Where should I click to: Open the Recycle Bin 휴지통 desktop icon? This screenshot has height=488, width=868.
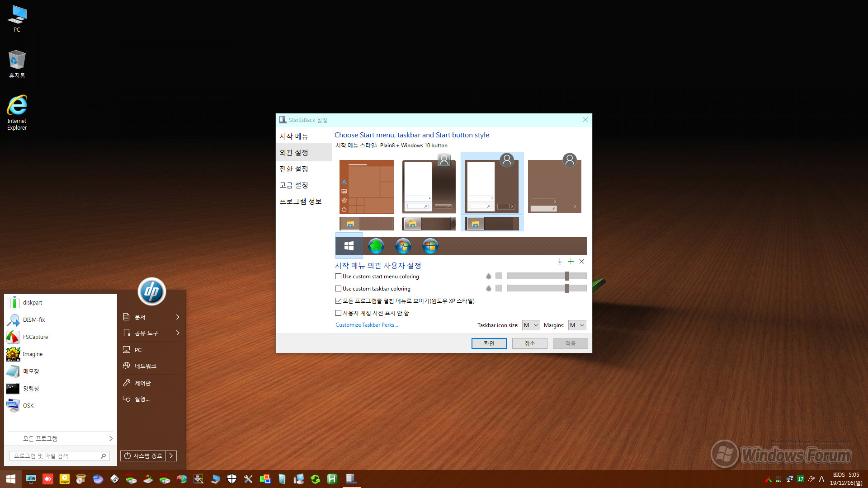point(17,64)
